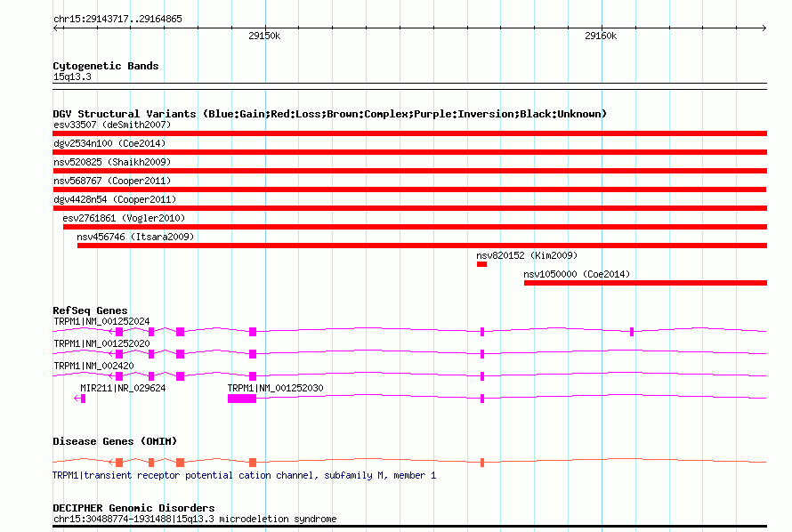Screen dimensions: 792x532
Task: Select gene label MIR211|NR_029624
Action: pos(123,388)
